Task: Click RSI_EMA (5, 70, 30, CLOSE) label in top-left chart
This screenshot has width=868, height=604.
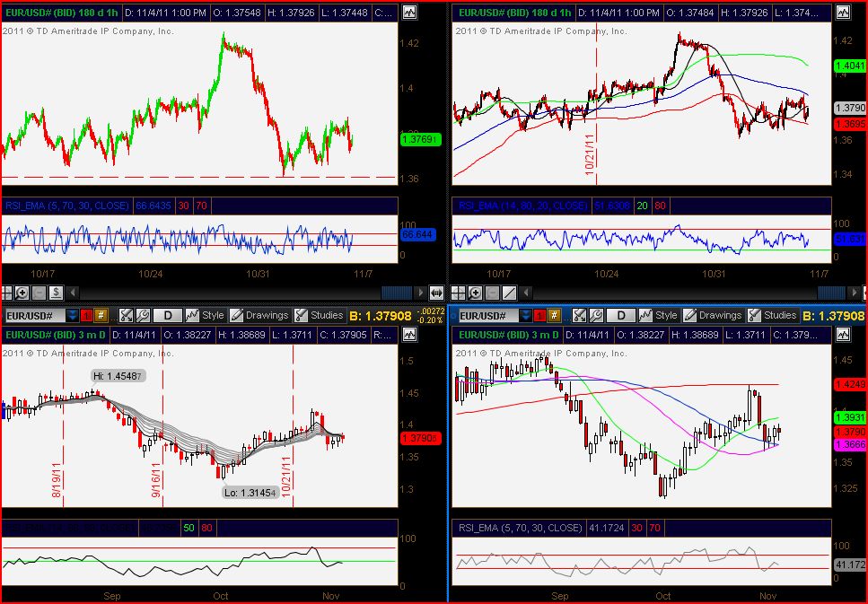Action: click(67, 206)
